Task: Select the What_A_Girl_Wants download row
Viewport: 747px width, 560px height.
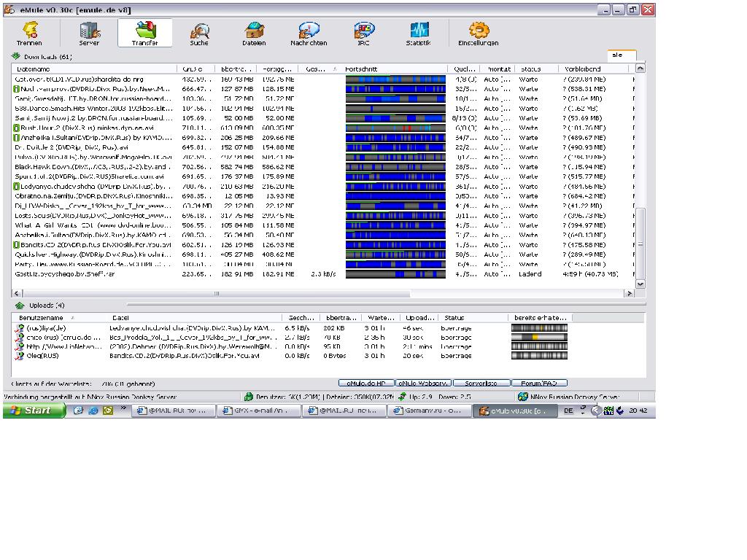Action: click(323, 225)
